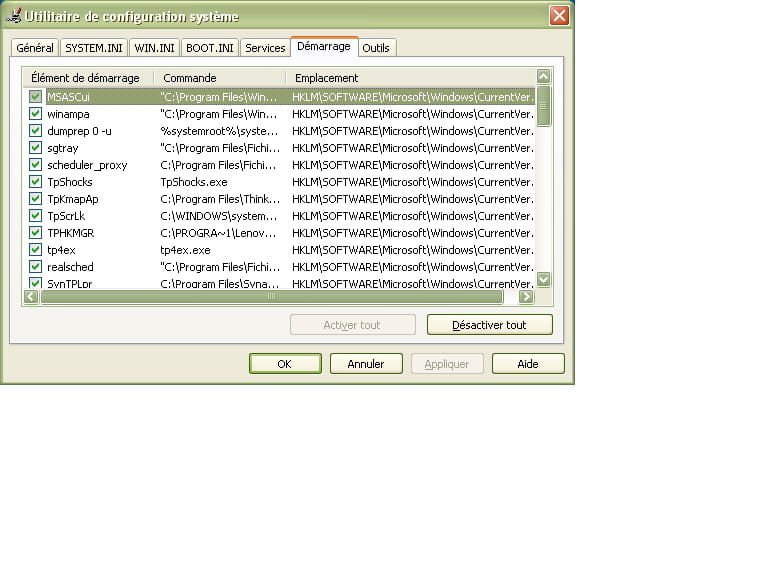Image resolution: width=779 pixels, height=569 pixels.
Task: Click the Appliquer button
Action: 447,364
